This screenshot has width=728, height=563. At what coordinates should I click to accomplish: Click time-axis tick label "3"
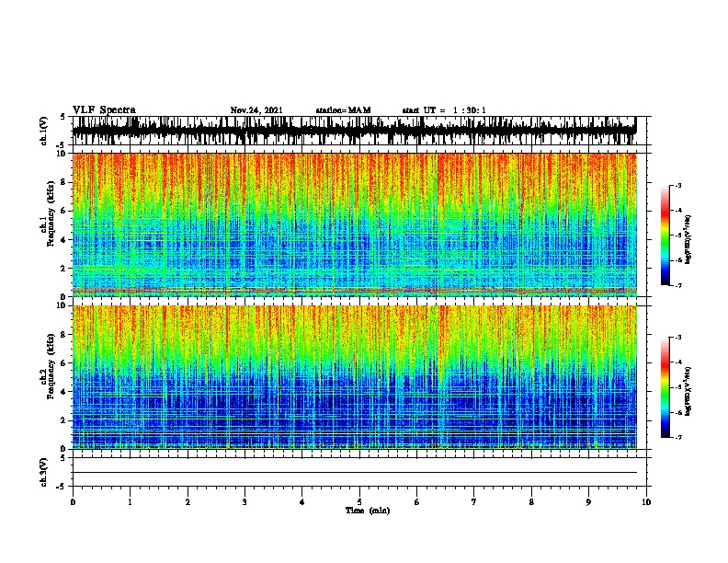[x=245, y=502]
